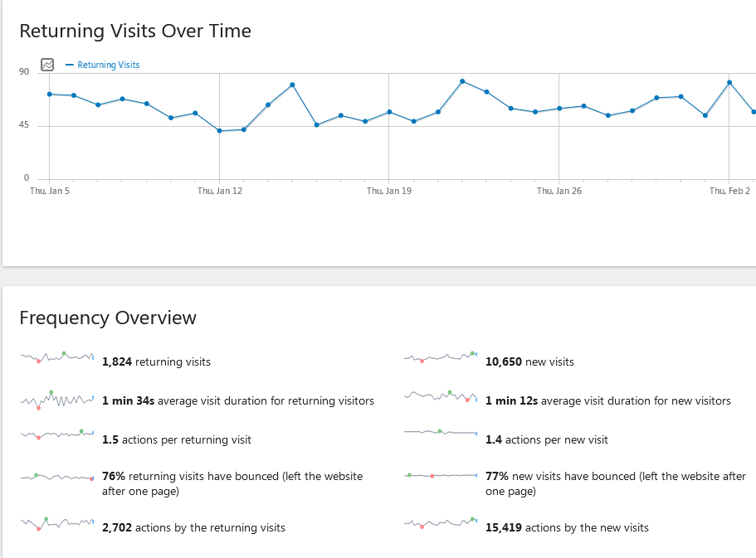
Task: Select sparkline for returning visitors' average duration
Action: click(57, 400)
